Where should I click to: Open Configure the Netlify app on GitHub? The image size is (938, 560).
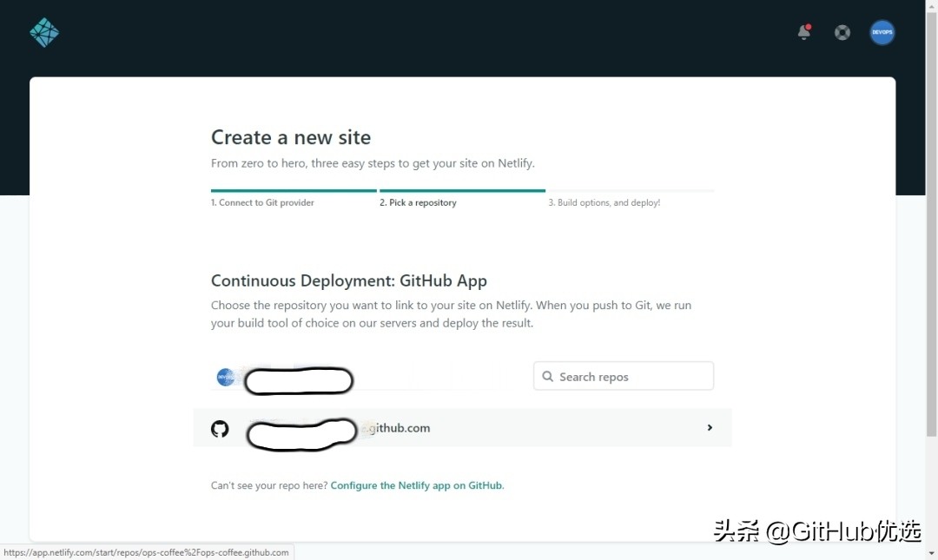pos(416,485)
